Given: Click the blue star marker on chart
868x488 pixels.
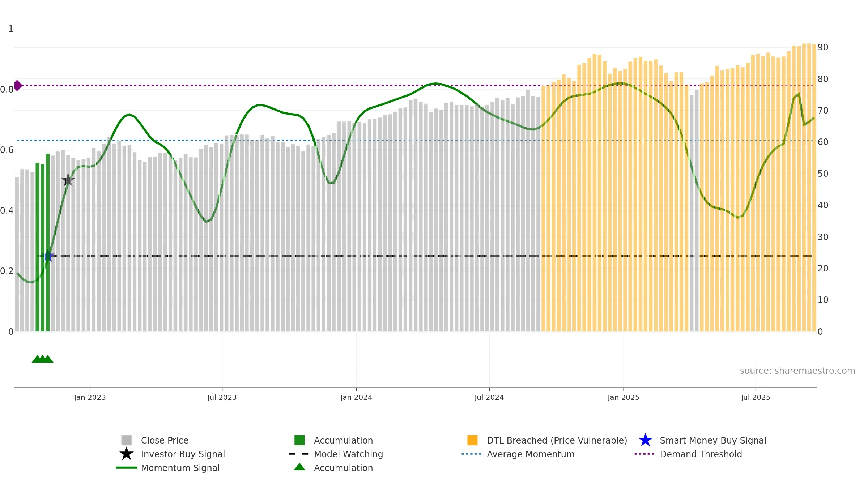Looking at the screenshot, I should click(48, 256).
